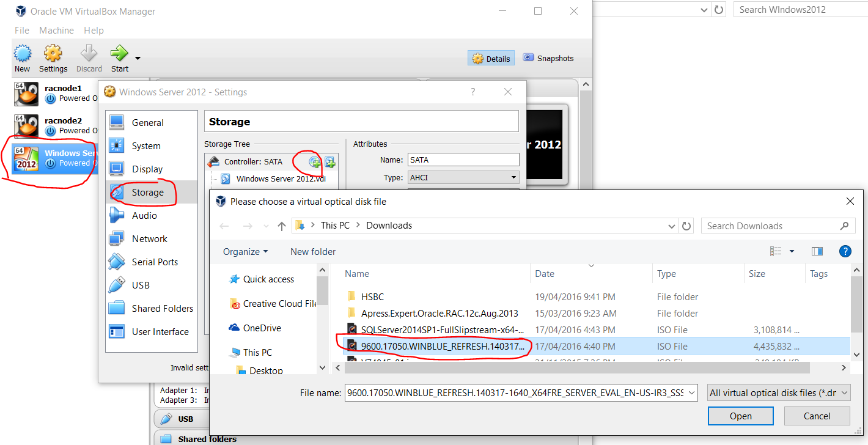This screenshot has height=445, width=868.
Task: Click the Cancel button
Action: coord(817,416)
